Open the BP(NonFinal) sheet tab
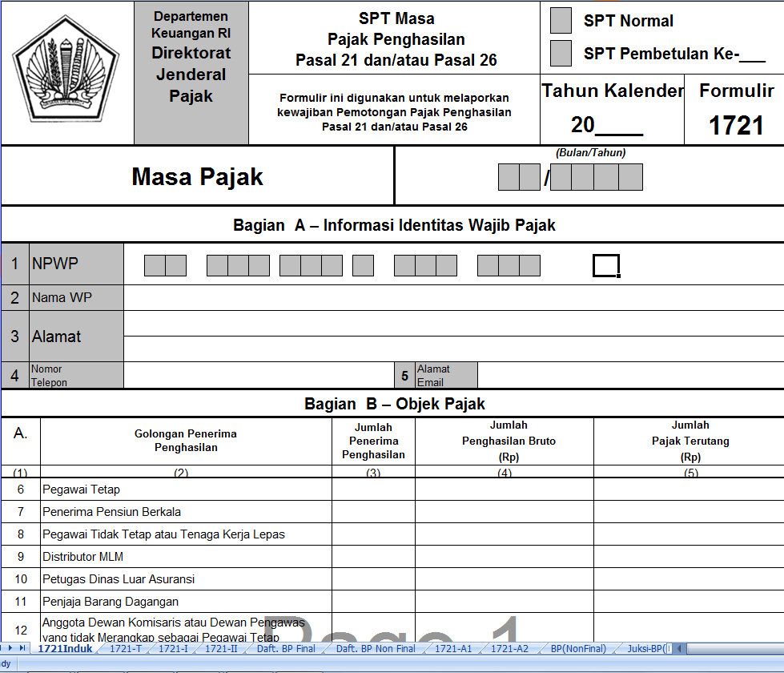 (578, 648)
